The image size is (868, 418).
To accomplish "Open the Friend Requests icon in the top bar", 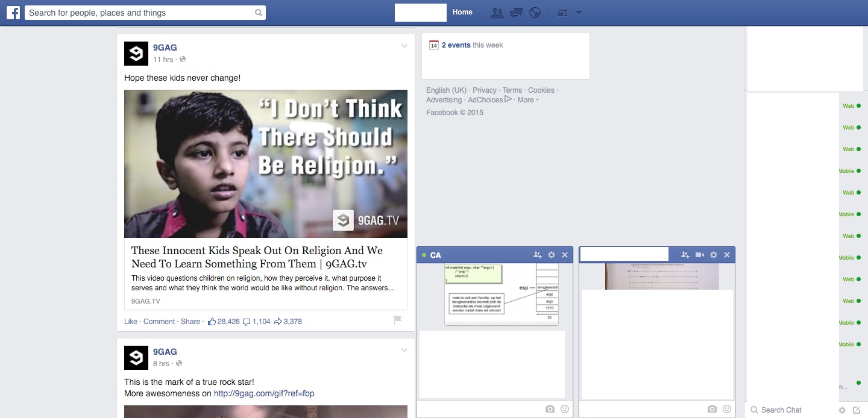I will [497, 13].
